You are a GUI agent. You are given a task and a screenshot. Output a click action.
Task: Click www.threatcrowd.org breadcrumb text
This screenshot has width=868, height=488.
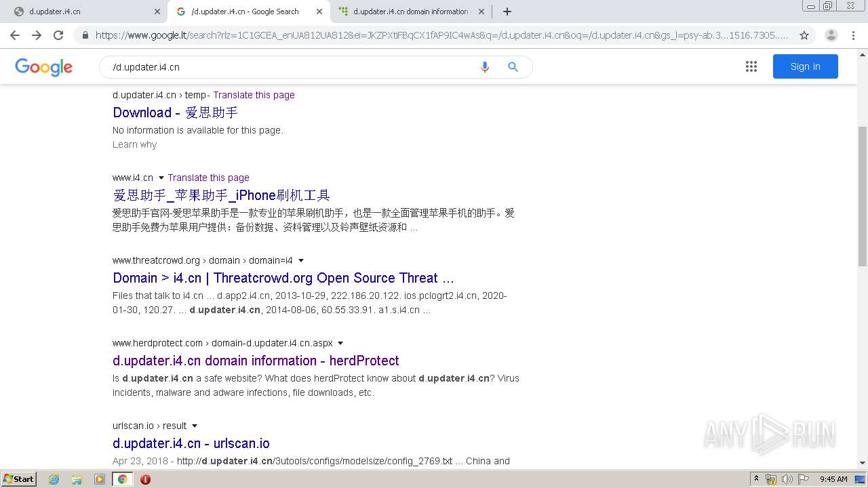(x=156, y=260)
